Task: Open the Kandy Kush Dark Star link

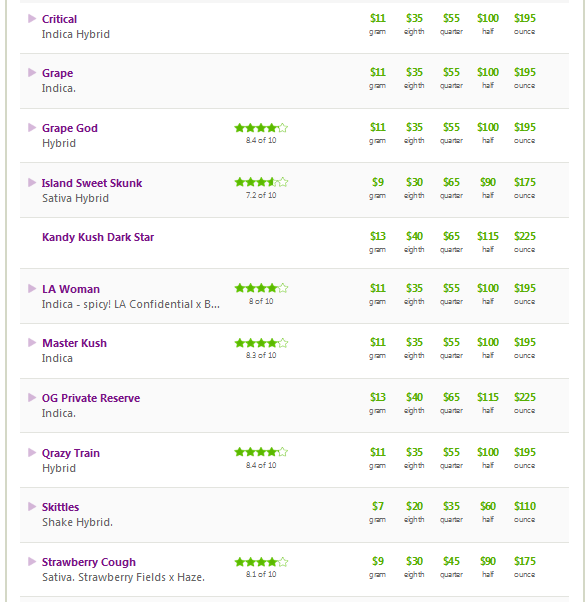Action: 98,237
